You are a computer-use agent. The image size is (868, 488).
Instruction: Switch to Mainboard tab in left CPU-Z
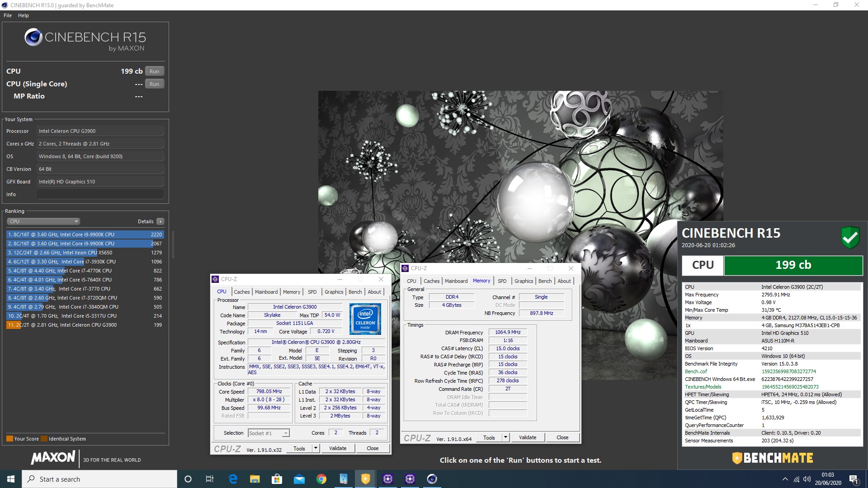(266, 292)
